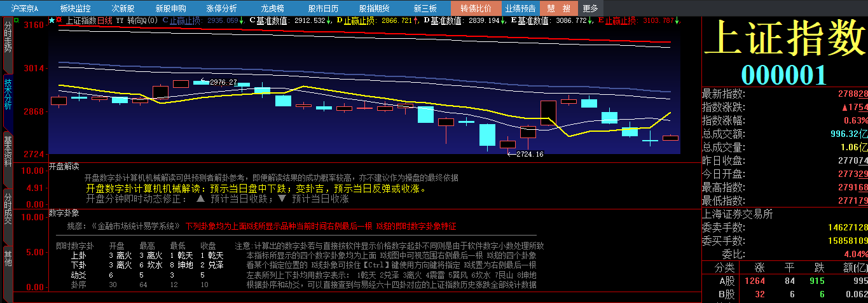This screenshot has width=868, height=303.
Task: Click the B股 row in the breakdown table
Action: (785, 295)
